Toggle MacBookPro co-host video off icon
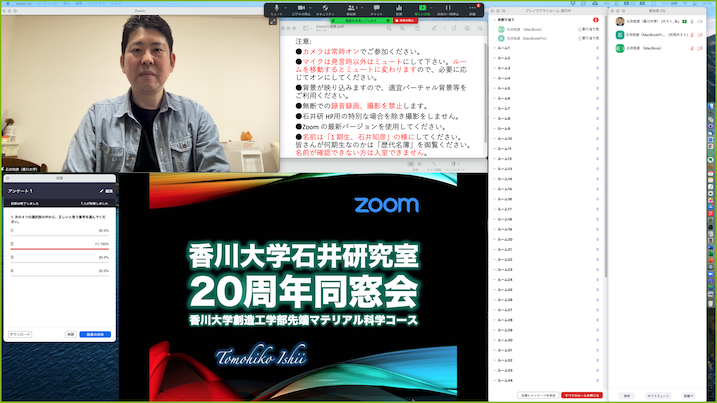 tap(700, 35)
